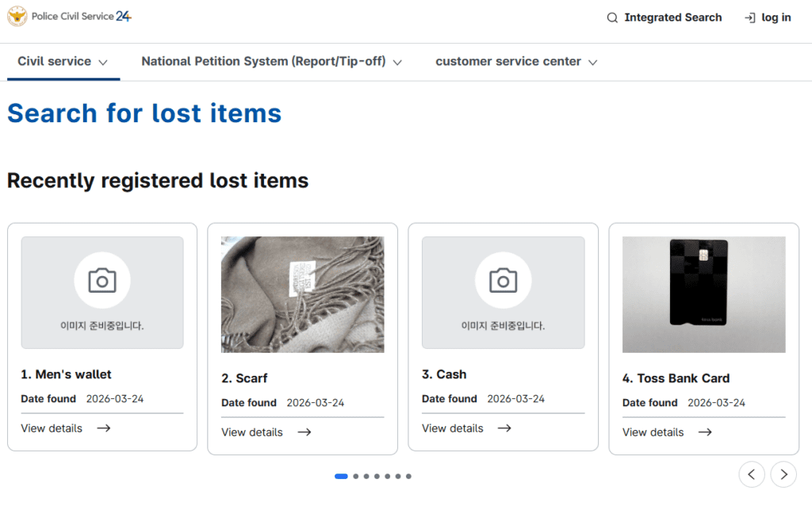812x514 pixels.
Task: Select the second carousel pagination dot
Action: click(x=356, y=477)
